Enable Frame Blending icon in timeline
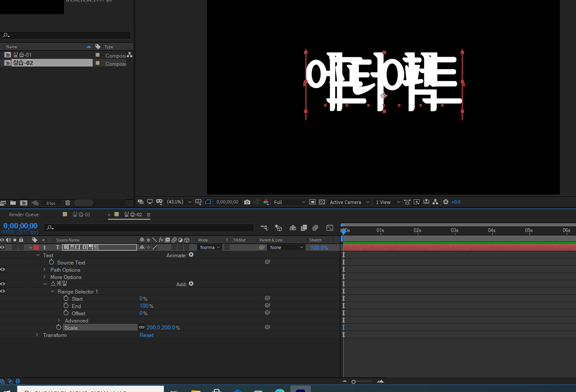This screenshot has height=392, width=576. click(x=304, y=228)
